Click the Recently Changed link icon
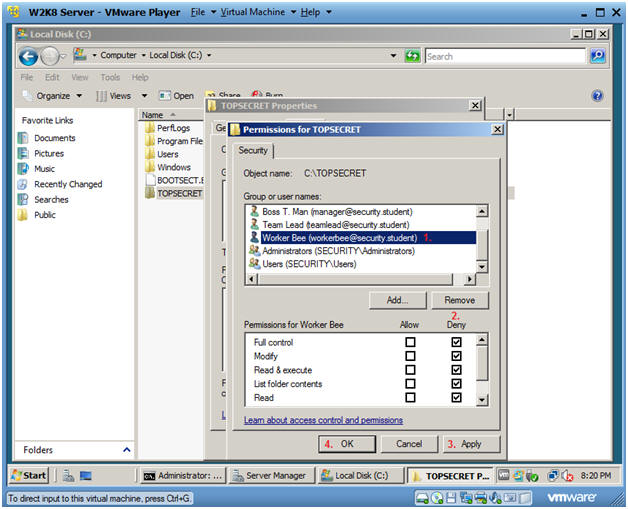The width and height of the screenshot is (628, 509). 23,184
